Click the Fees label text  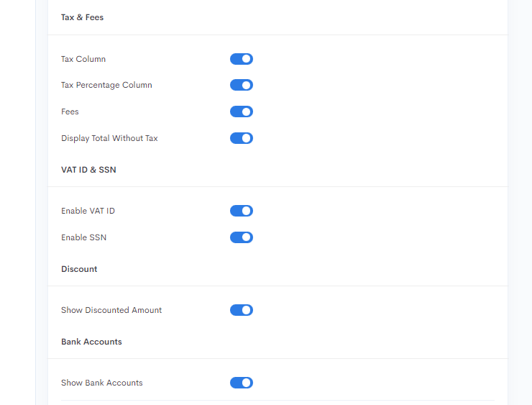pos(70,112)
